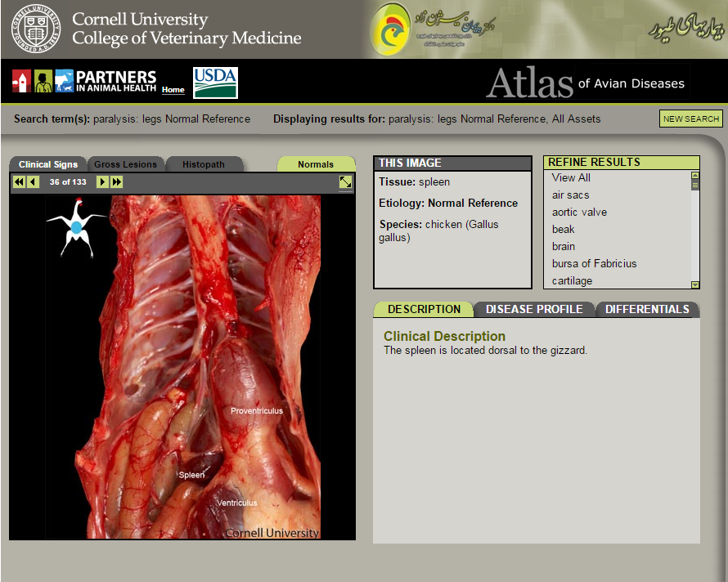Jump to the first image in results
728x582 pixels.
19,182
